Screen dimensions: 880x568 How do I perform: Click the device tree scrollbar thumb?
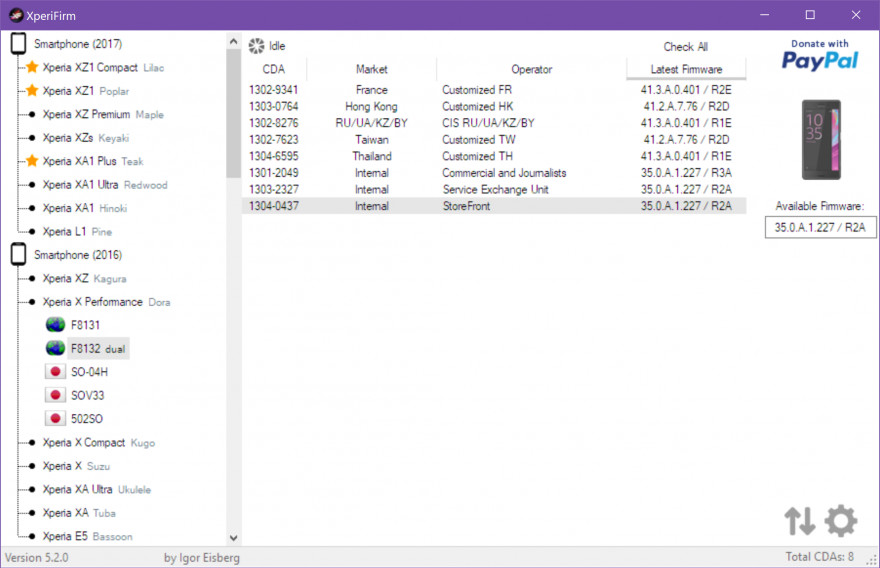(233, 113)
